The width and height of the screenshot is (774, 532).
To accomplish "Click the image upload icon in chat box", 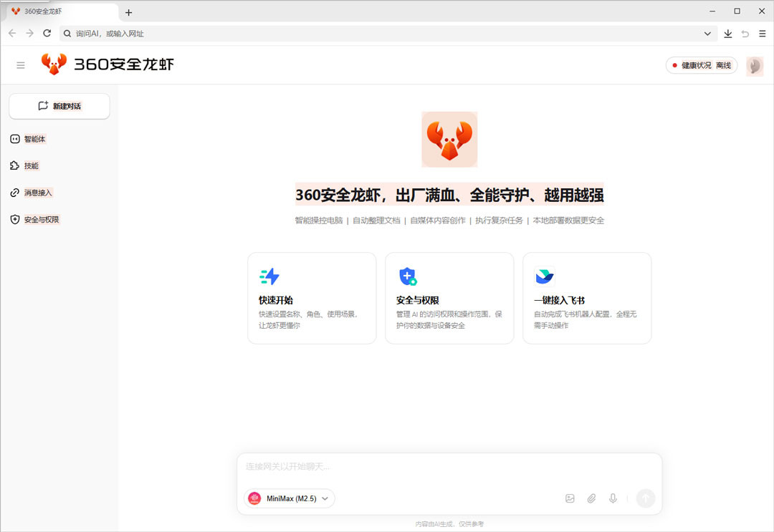I will click(570, 498).
